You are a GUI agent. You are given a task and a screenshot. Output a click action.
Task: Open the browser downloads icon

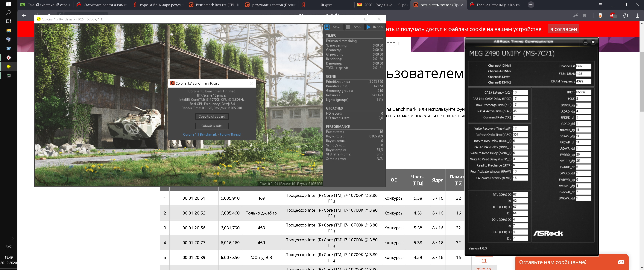click(637, 16)
